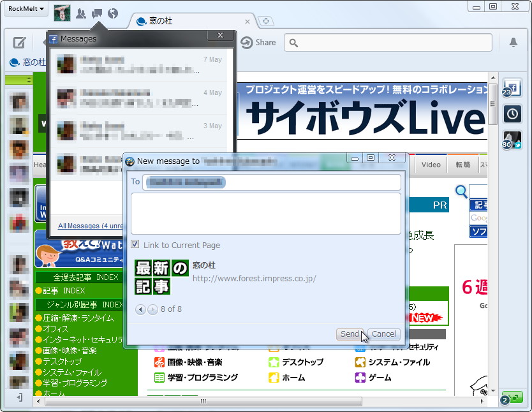532x412 pixels.
Task: Click the friends icon in the top toolbar
Action: pos(80,12)
